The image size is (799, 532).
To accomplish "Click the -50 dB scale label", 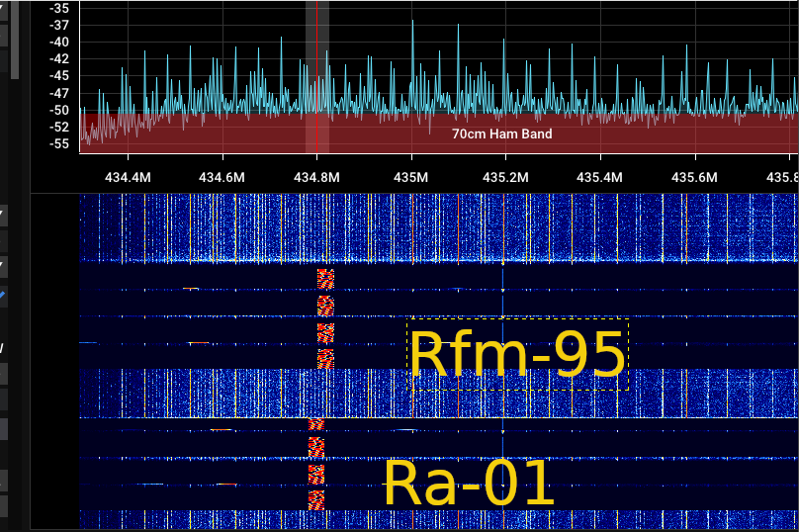I will coord(59,110).
